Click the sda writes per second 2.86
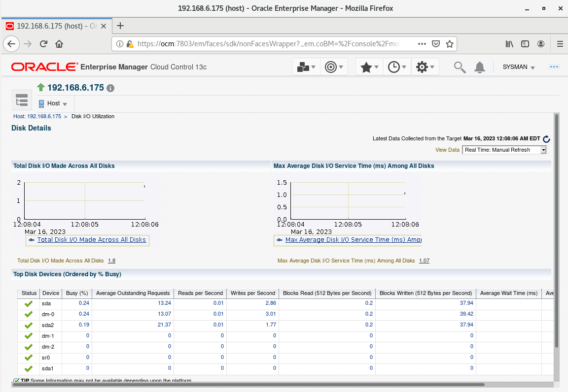The width and height of the screenshot is (568, 392). pos(271,303)
